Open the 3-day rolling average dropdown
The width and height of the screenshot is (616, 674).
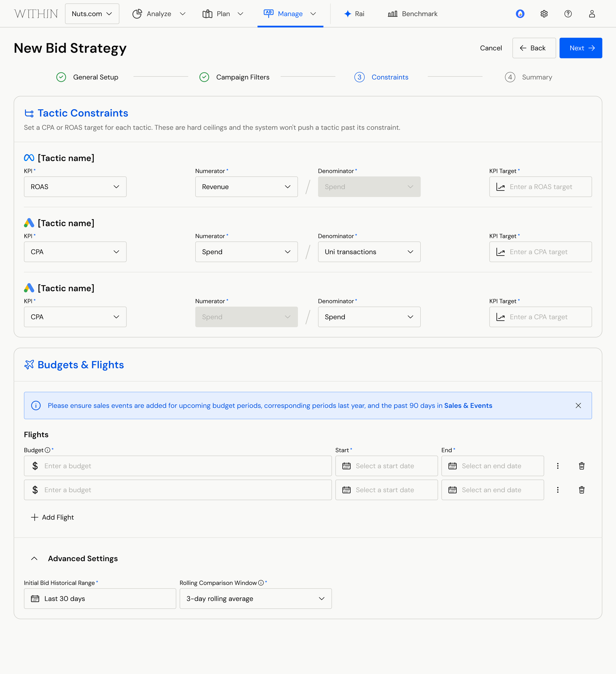[x=256, y=599]
